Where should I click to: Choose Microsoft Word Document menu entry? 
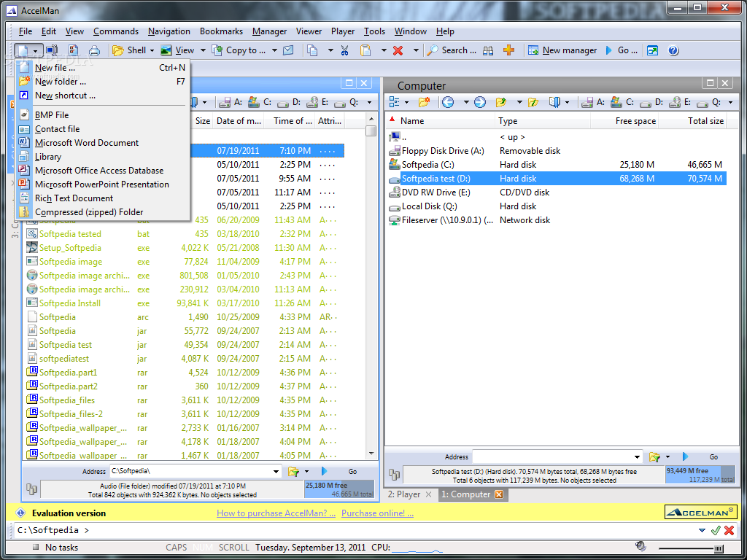point(102,143)
